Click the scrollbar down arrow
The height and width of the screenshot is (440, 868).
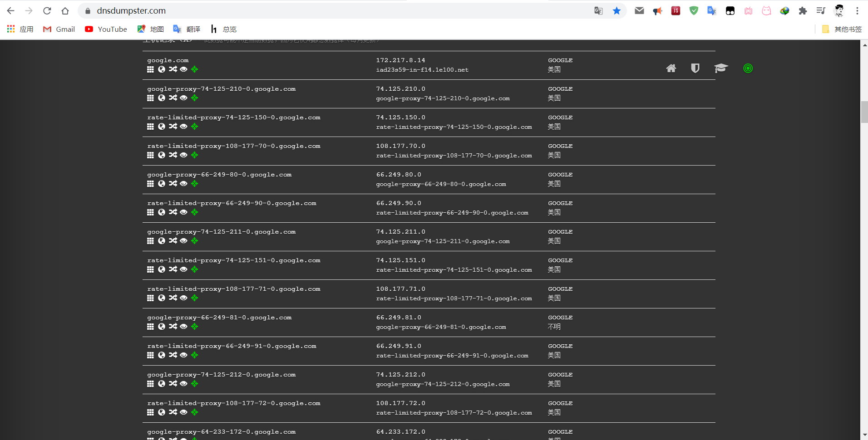(864, 435)
